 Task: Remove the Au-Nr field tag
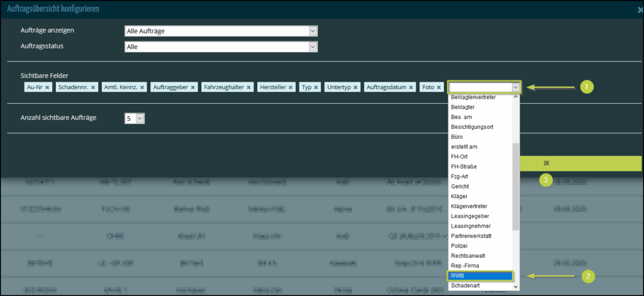tap(47, 87)
